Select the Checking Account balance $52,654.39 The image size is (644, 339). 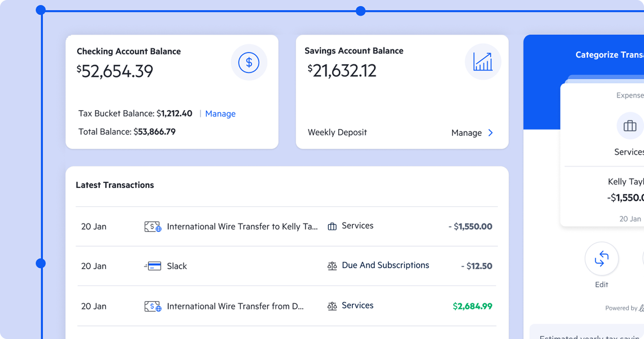115,71
